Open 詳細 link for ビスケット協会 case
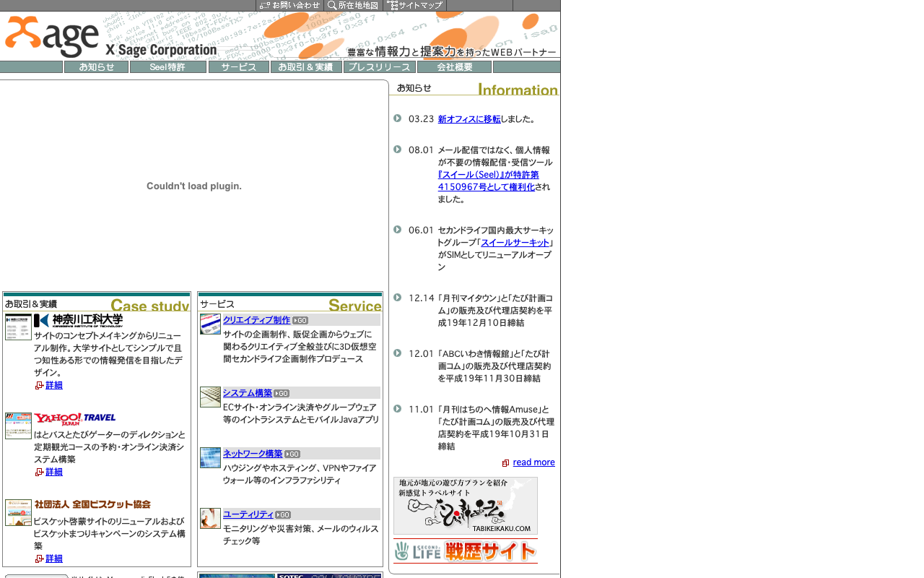 54,558
